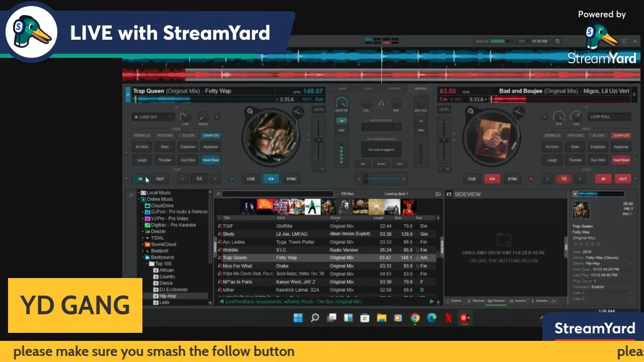Click the SIDEVIEW panel icon

pyautogui.click(x=449, y=194)
